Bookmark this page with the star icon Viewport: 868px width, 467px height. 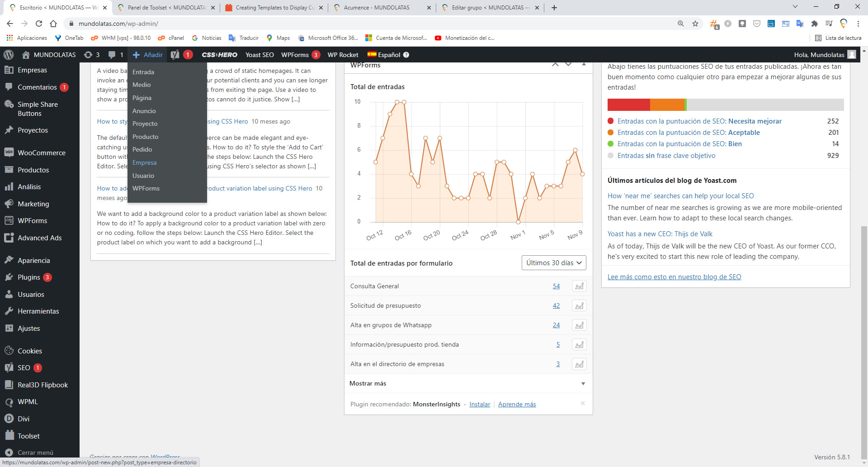pos(695,24)
